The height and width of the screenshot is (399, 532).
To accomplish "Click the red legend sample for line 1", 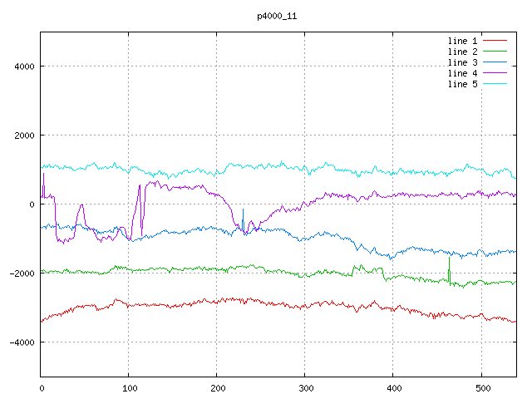I will [x=495, y=41].
